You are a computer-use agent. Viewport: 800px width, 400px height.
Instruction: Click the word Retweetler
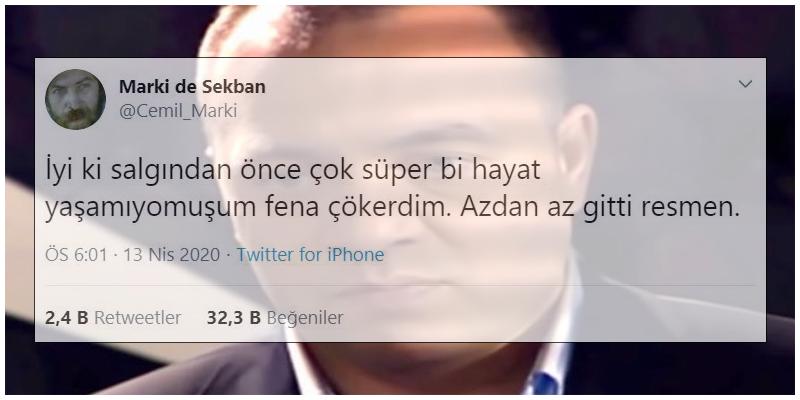[138, 318]
